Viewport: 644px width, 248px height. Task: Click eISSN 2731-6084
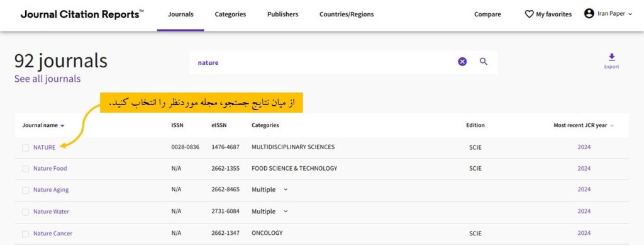pyautogui.click(x=226, y=211)
